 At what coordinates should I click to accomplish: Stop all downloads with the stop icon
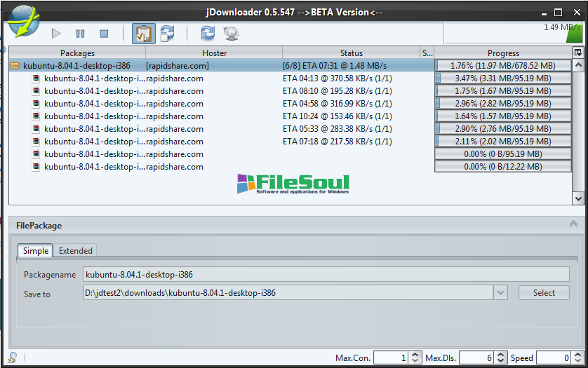click(x=104, y=34)
